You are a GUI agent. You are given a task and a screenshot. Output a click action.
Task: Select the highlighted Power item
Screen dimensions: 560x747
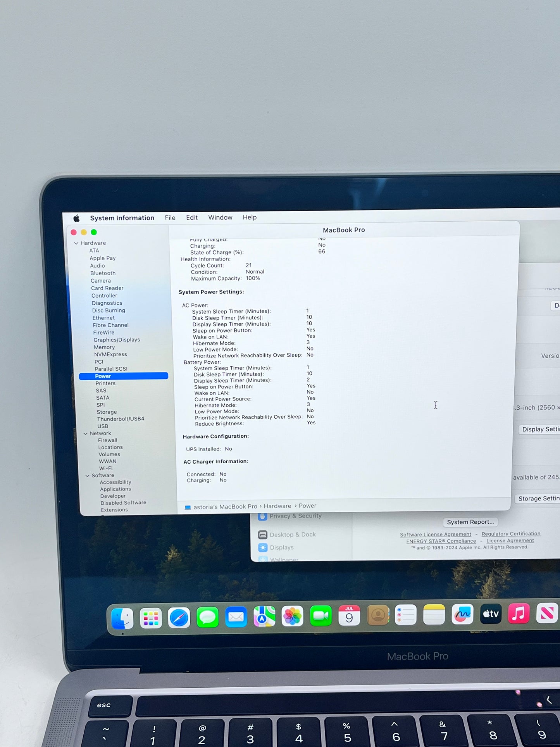[124, 376]
